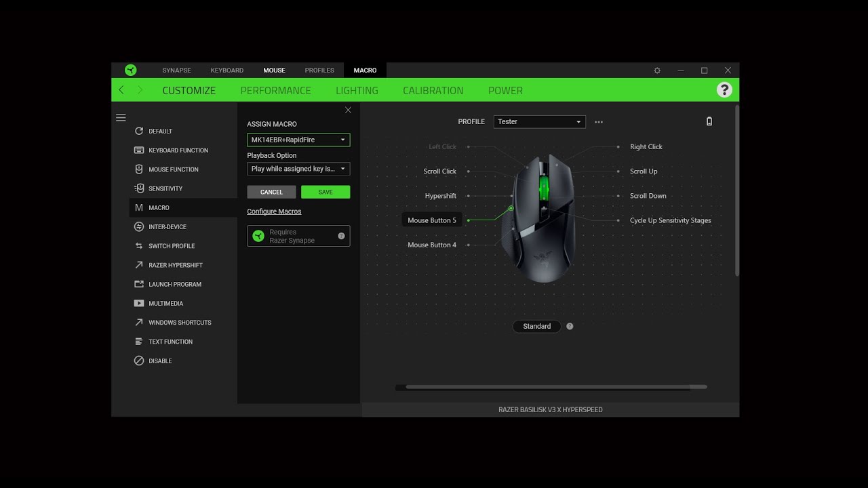Viewport: 868px width, 488px height.
Task: Switch to Synapse tab
Action: pyautogui.click(x=176, y=70)
